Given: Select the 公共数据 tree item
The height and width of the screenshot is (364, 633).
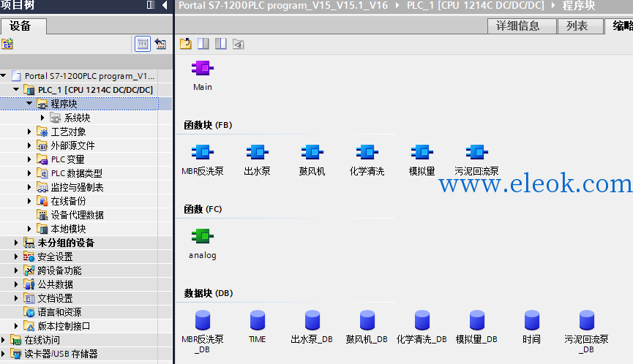Looking at the screenshot, I should (x=55, y=284).
